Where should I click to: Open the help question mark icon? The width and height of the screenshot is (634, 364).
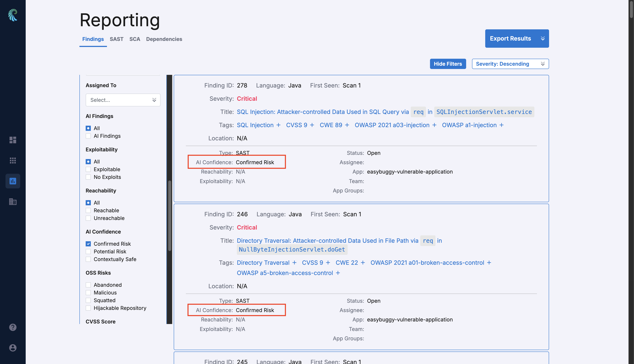13,327
